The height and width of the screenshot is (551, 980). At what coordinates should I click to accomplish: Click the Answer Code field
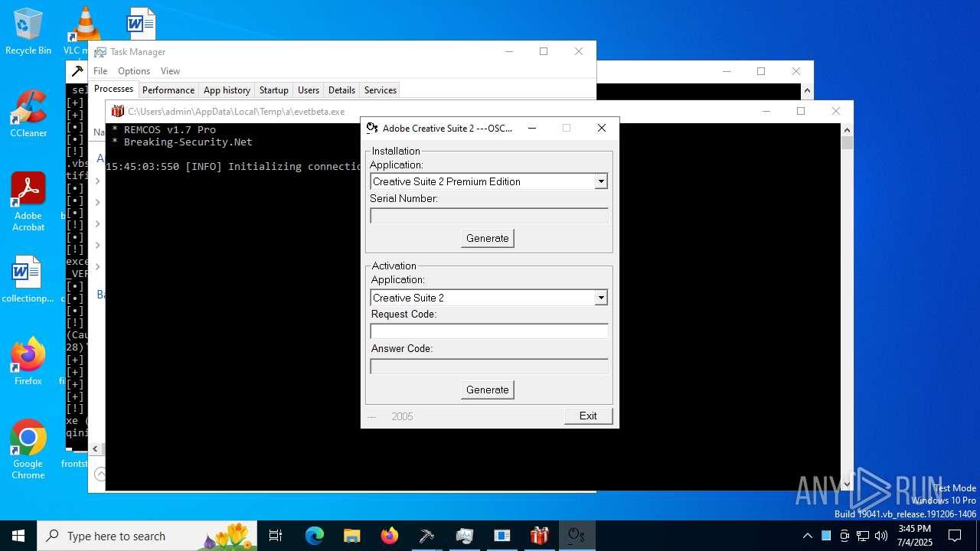pos(489,367)
